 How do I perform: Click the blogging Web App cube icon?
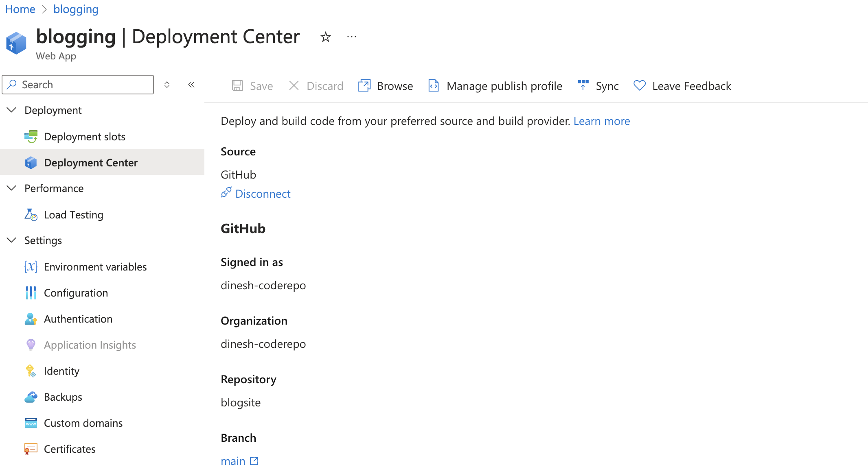click(16, 43)
